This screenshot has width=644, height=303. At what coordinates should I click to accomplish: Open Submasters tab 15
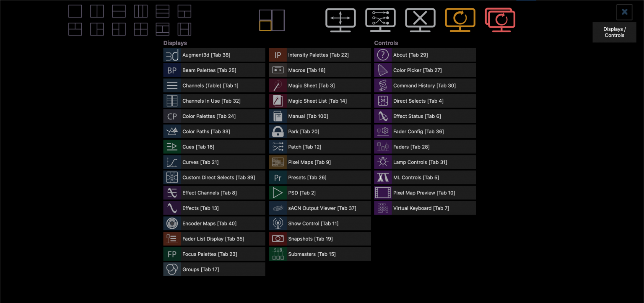(320, 254)
